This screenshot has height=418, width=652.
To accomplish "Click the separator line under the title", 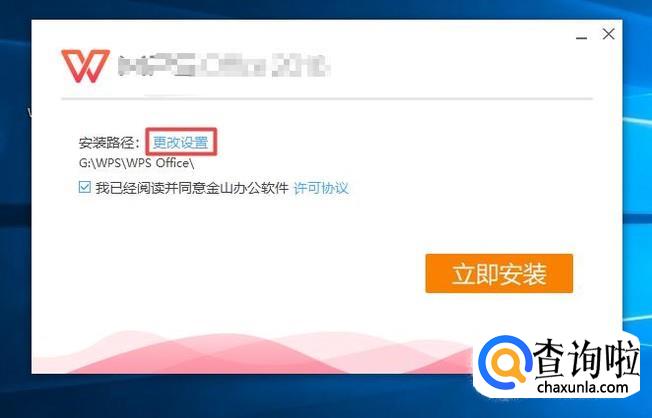I will pyautogui.click(x=327, y=99).
